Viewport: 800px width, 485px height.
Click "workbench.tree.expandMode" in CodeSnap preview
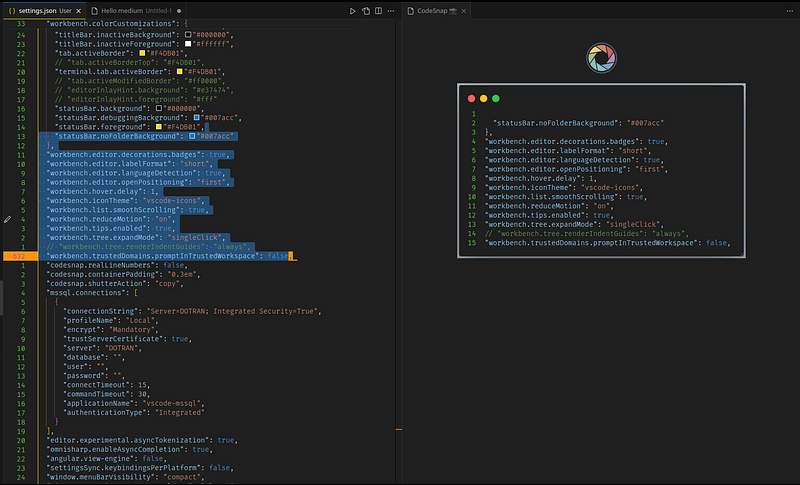click(x=541, y=224)
